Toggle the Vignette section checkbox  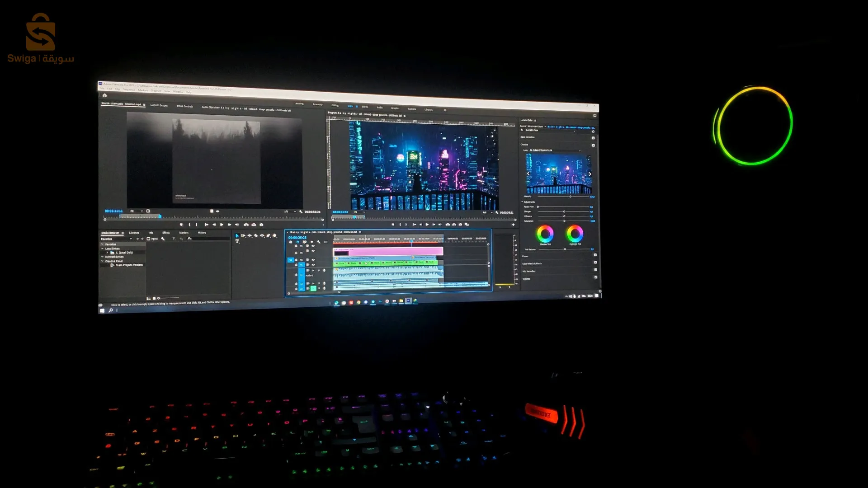pos(595,277)
